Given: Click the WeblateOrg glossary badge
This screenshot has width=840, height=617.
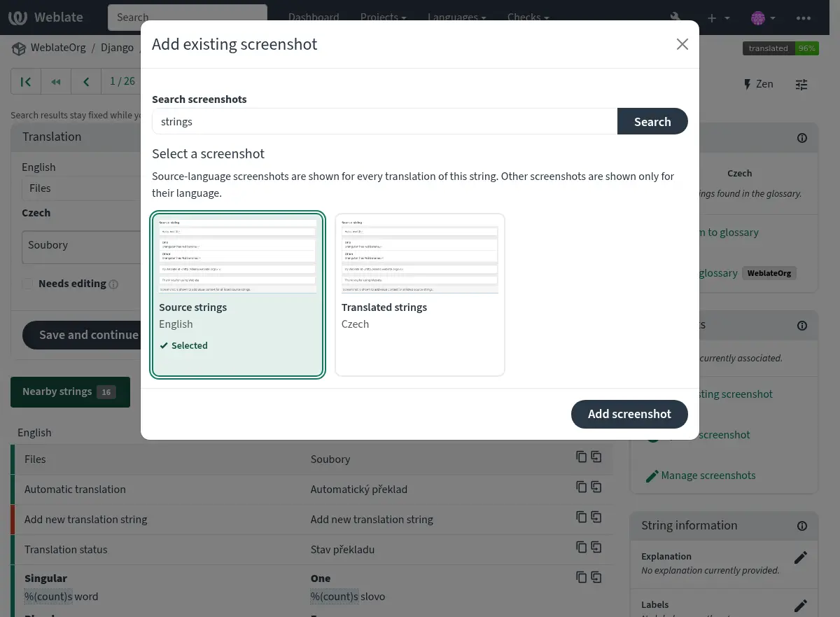Looking at the screenshot, I should 769,273.
